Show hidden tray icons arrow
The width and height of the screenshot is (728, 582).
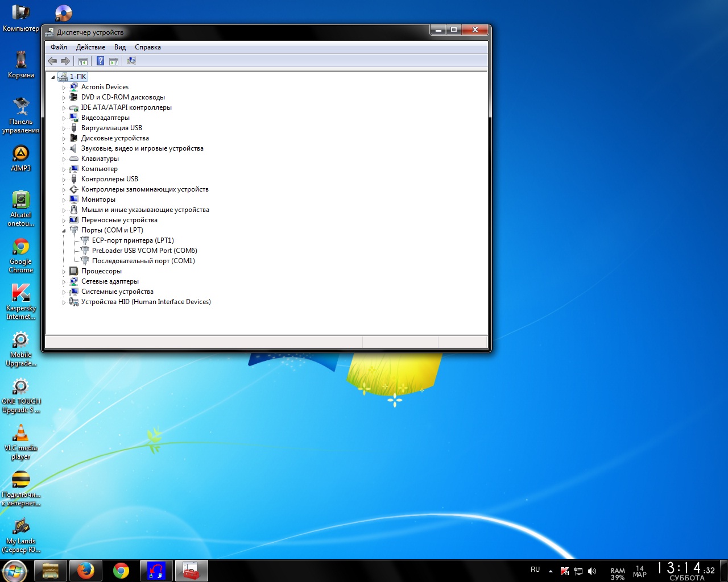point(551,571)
